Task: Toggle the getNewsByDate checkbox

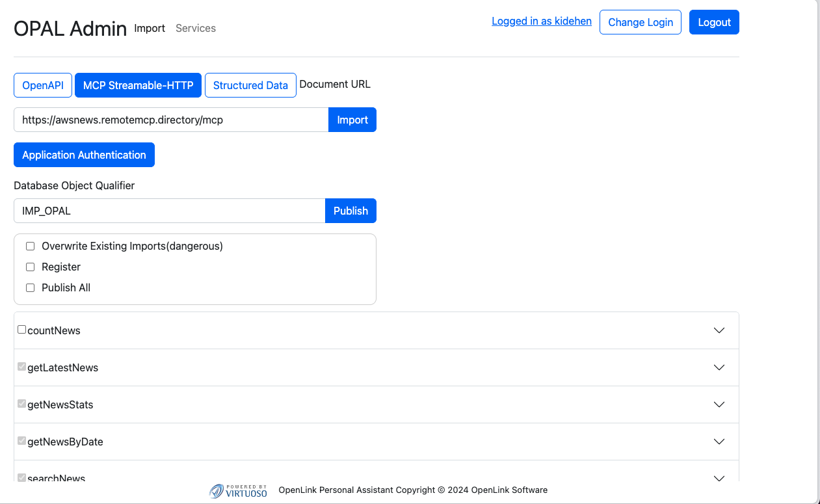Action: [21, 441]
